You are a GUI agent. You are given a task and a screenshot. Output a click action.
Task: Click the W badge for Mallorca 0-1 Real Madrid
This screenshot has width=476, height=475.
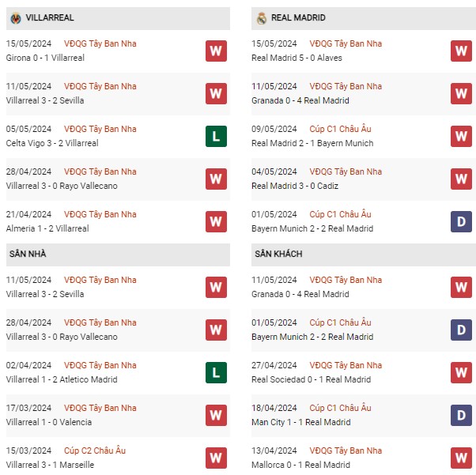[461, 458]
